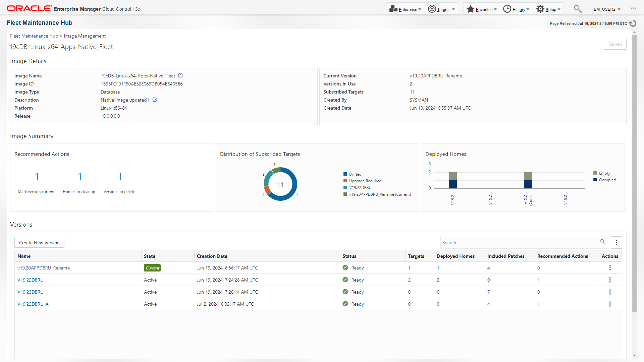Expand the Targets dropdown menu
The height and width of the screenshot is (362, 644).
[441, 9]
